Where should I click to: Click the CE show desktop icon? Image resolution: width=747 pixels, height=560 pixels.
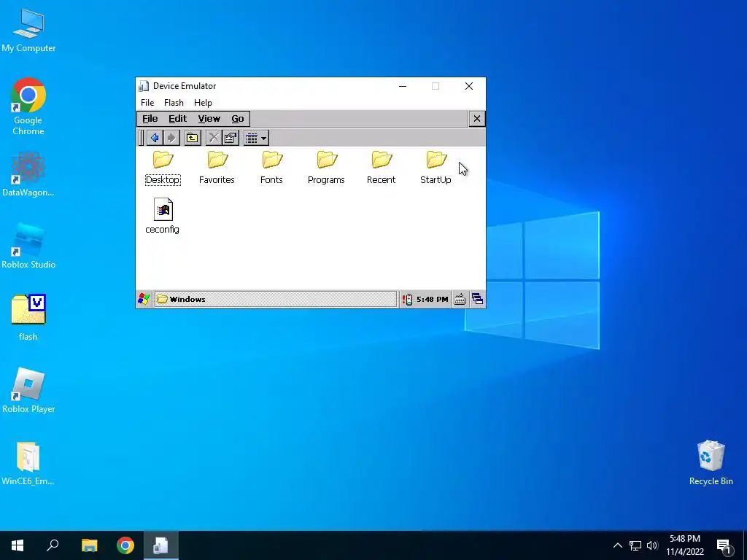pos(477,300)
